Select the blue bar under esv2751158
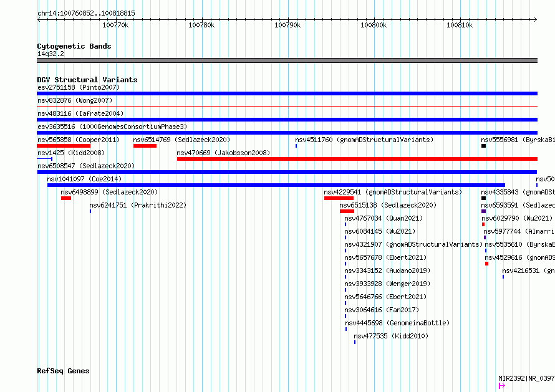 [x=287, y=93]
